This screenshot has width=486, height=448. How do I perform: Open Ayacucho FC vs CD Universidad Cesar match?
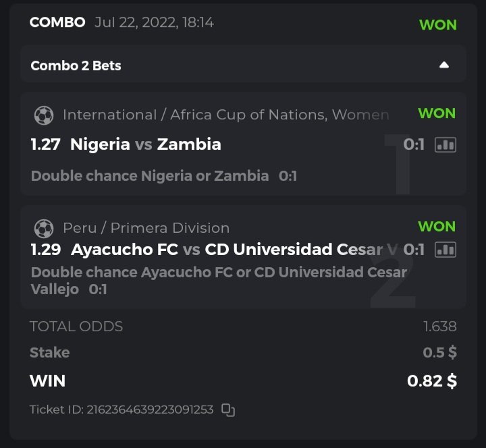pyautogui.click(x=234, y=250)
